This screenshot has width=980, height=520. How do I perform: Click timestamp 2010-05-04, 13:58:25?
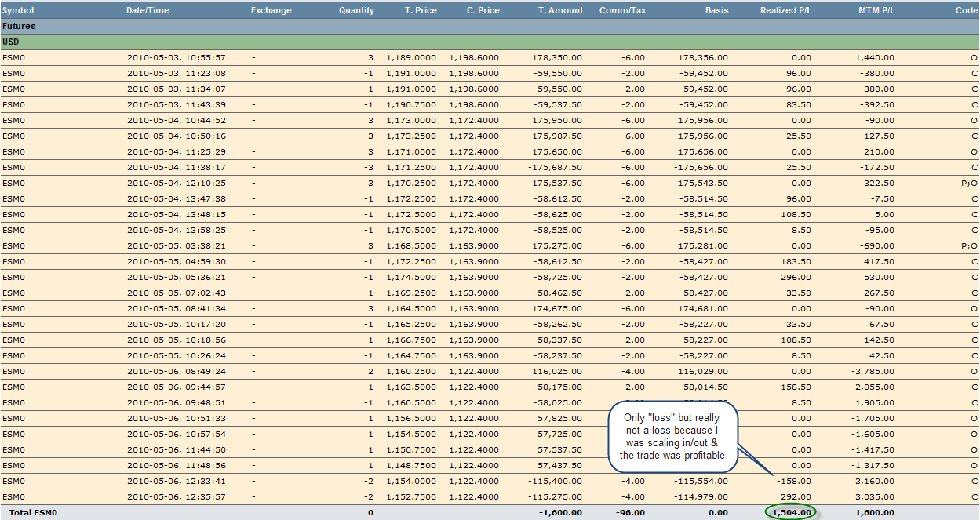click(x=177, y=230)
